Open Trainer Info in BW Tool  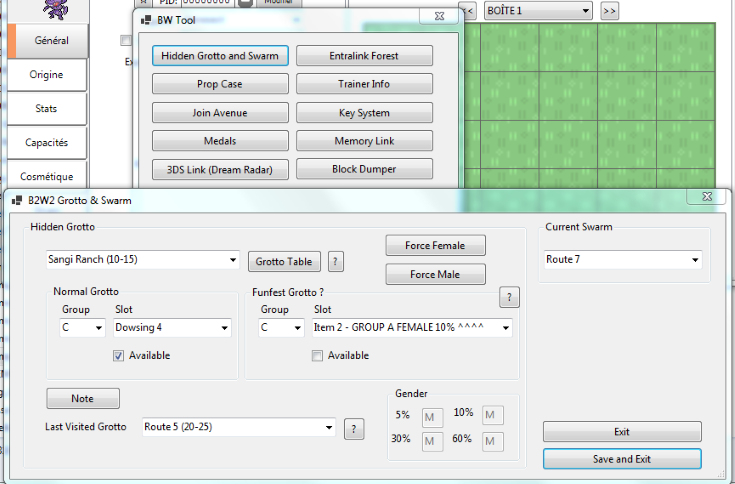[x=364, y=84]
